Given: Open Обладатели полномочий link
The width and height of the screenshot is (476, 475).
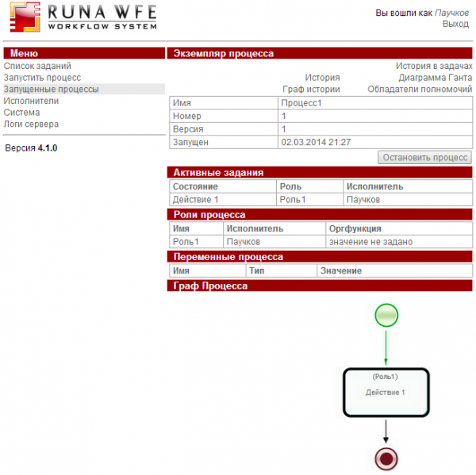Looking at the screenshot, I should point(420,90).
